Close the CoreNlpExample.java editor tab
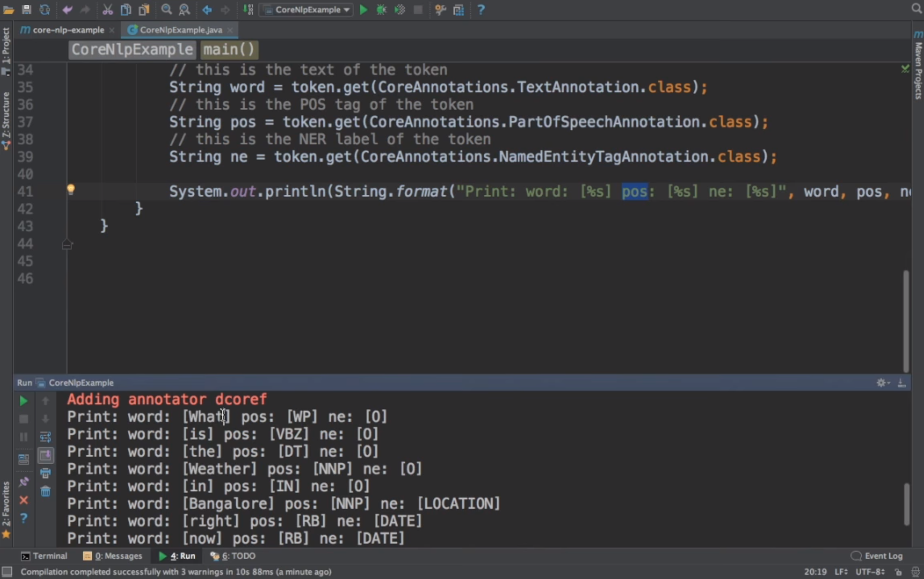Viewport: 924px width, 579px height. tap(230, 30)
